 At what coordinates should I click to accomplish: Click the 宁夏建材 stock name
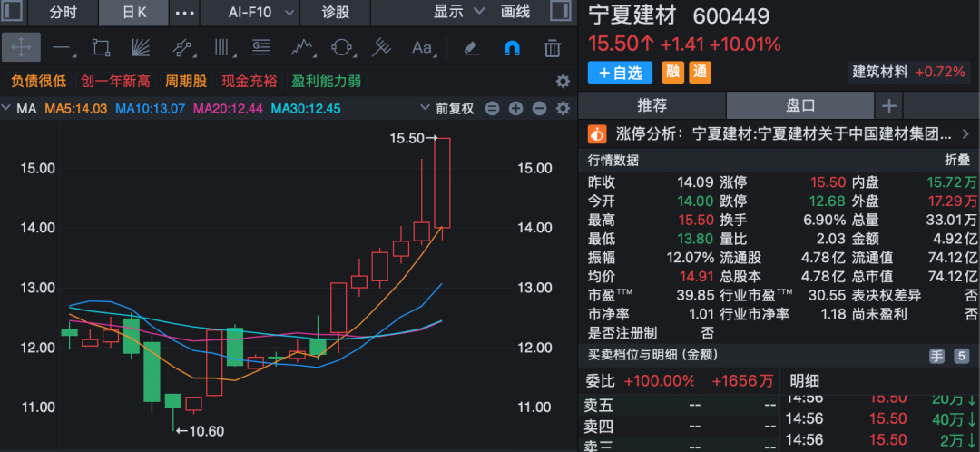632,15
